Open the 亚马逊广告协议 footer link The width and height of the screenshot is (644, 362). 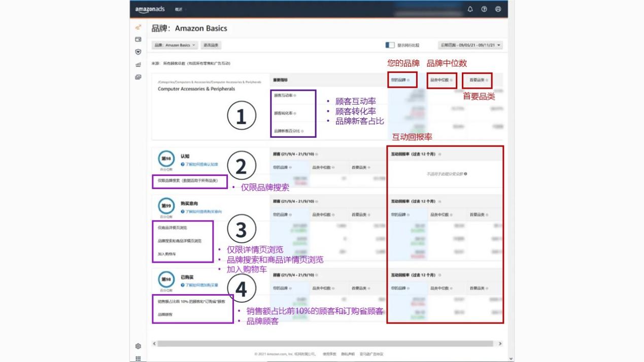click(x=371, y=354)
